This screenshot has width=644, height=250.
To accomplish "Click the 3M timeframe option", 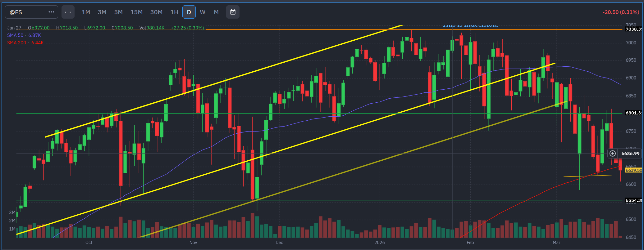I will pyautogui.click(x=102, y=12).
